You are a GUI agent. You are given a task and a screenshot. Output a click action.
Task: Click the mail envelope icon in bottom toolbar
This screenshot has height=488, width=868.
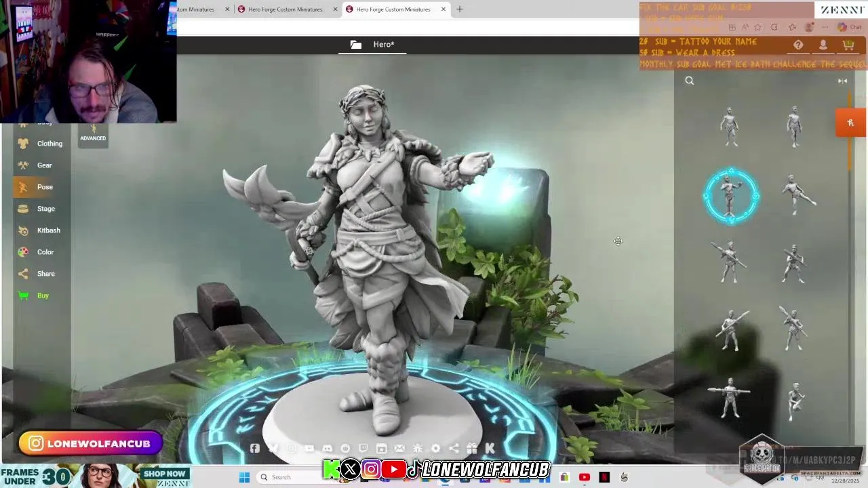399,449
